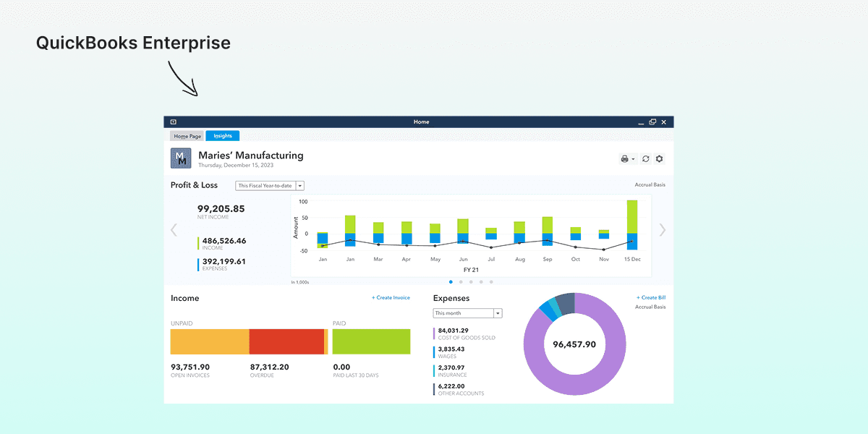Click the Wages legend indicator
This screenshot has width=868, height=434.
[x=433, y=352]
